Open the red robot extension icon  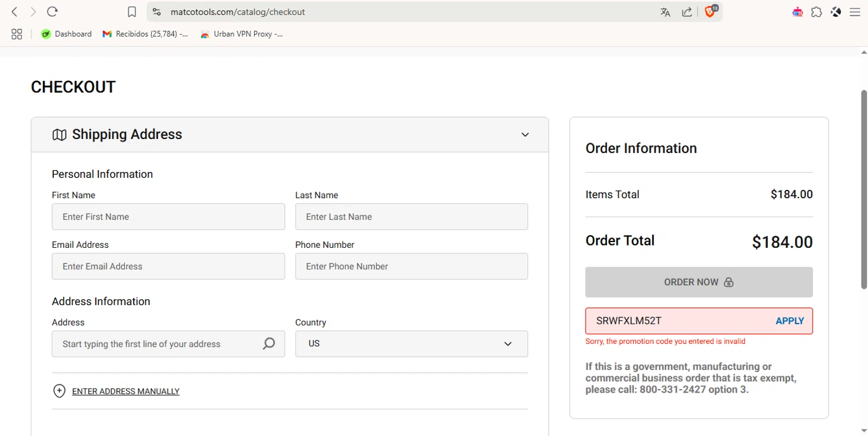click(797, 12)
